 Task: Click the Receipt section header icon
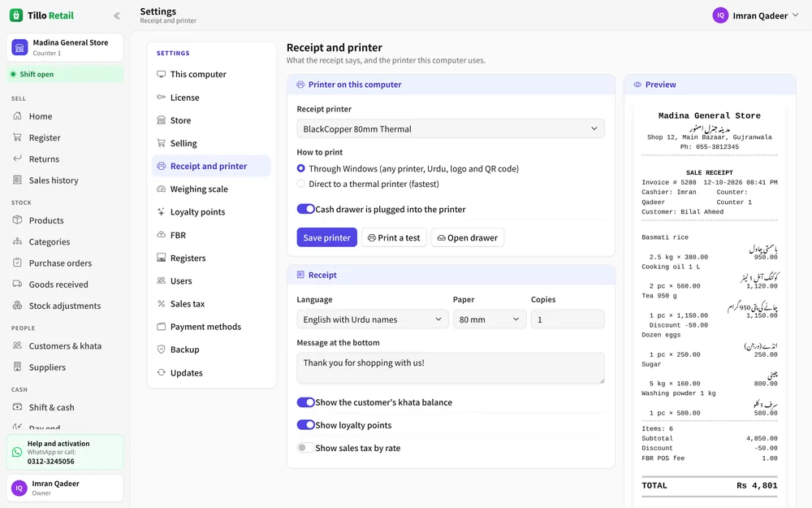coord(300,275)
